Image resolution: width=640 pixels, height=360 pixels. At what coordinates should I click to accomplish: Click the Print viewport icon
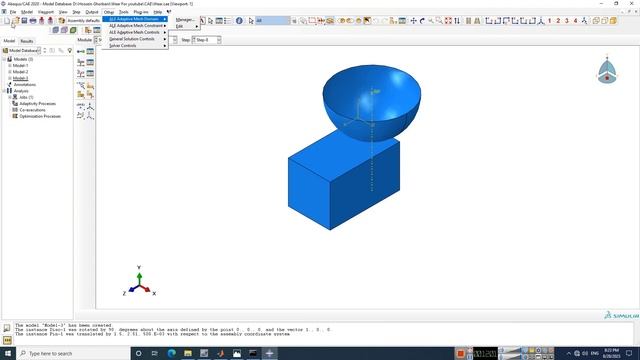click(x=33, y=20)
